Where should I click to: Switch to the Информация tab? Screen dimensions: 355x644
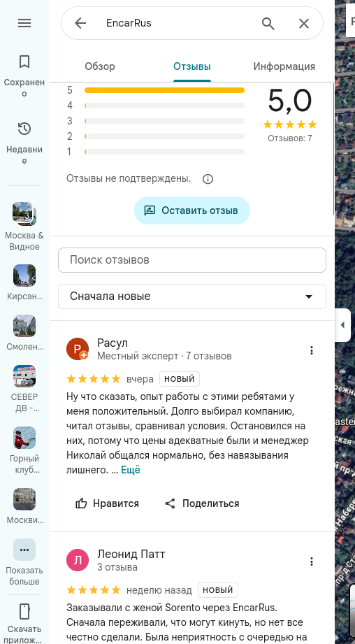284,66
